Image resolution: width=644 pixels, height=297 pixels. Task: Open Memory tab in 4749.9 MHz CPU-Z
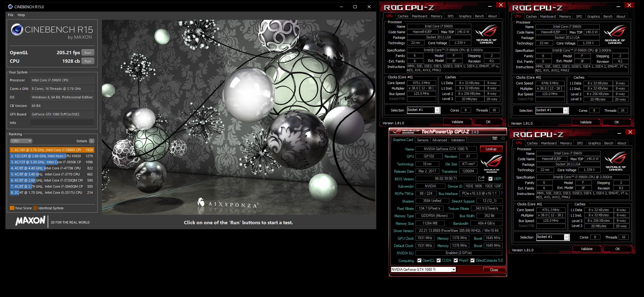click(565, 16)
